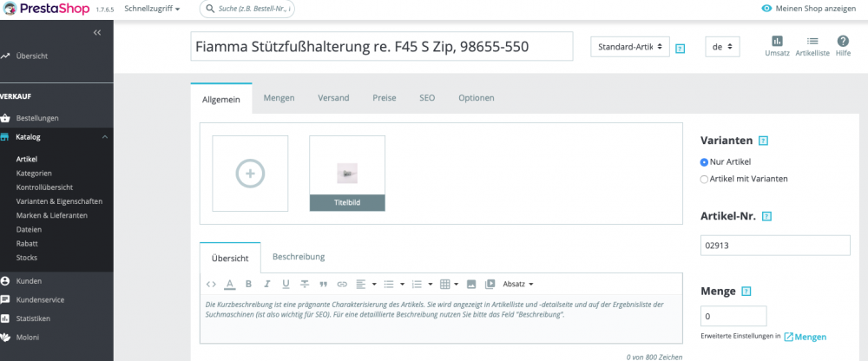Open the Artikelliste list icon
The image size is (868, 361).
point(812,42)
